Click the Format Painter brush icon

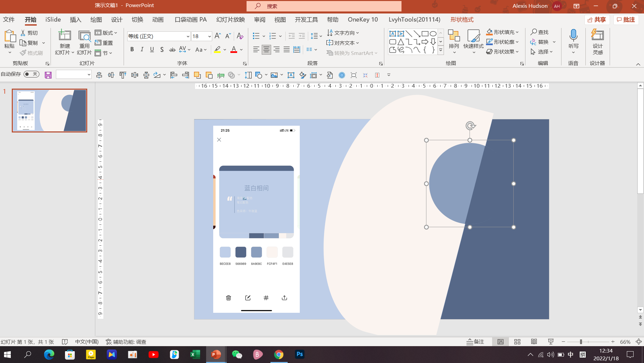(x=23, y=53)
